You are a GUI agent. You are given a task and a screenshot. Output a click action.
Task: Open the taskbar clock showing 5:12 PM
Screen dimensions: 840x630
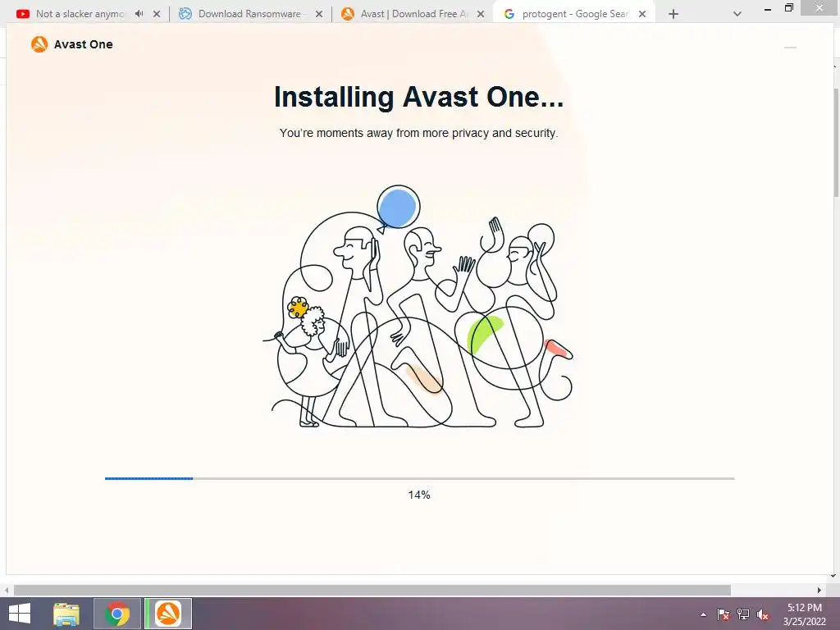pyautogui.click(x=804, y=614)
